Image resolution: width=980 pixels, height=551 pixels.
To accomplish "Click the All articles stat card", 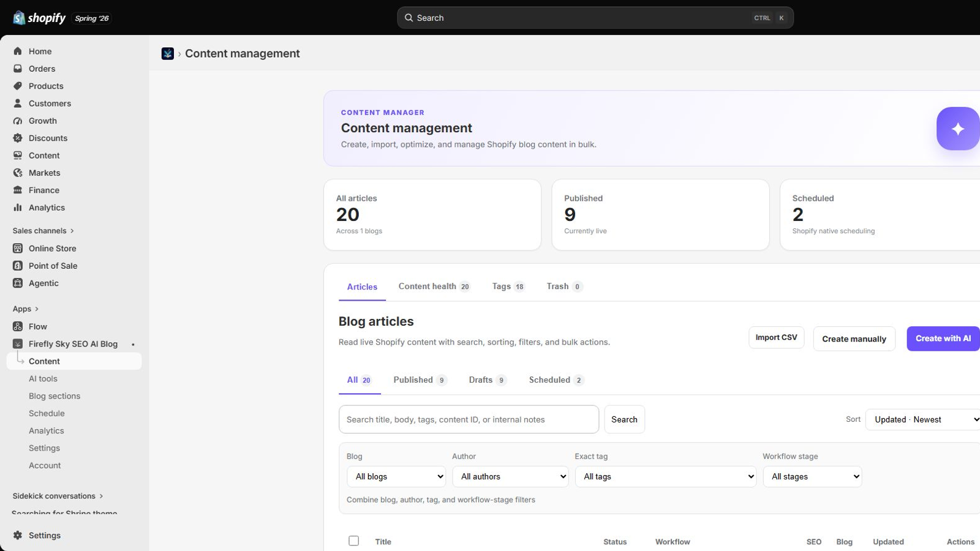I will [x=432, y=215].
